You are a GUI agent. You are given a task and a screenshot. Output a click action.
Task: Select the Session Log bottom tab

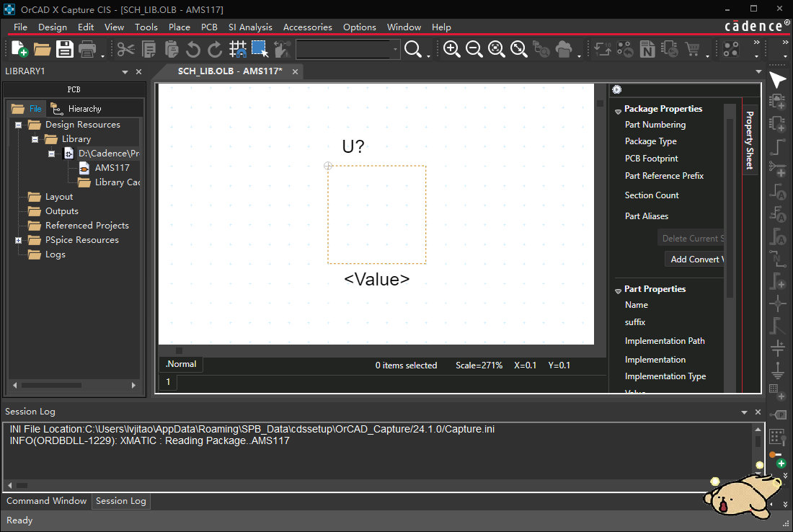click(x=121, y=501)
